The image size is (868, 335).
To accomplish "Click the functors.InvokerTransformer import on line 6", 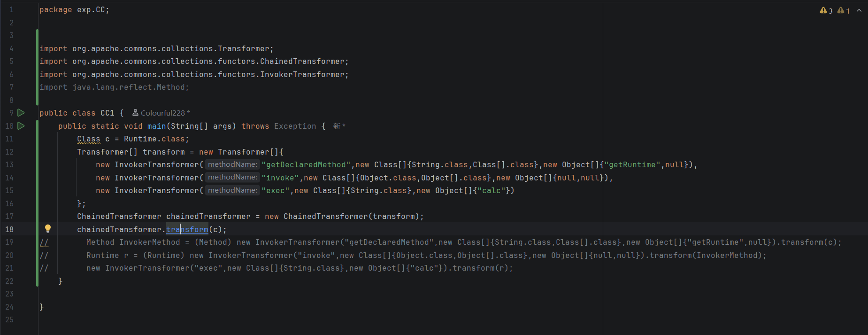I will tap(194, 75).
